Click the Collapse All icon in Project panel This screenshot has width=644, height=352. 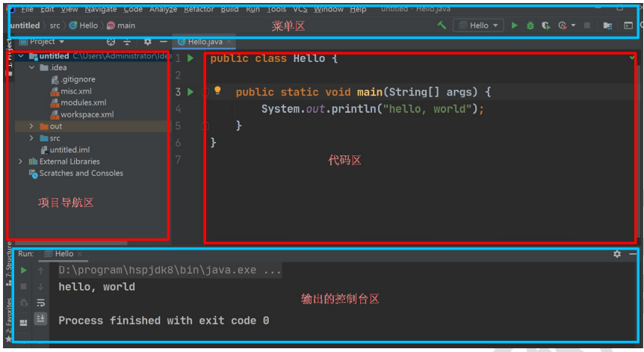(127, 42)
